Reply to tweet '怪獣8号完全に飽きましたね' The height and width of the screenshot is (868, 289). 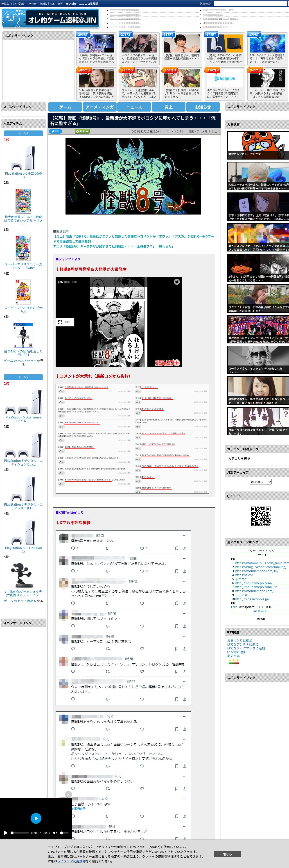pos(73,548)
